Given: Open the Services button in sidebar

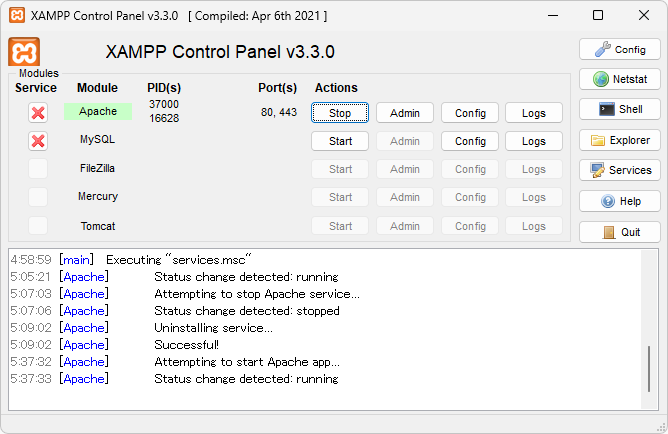Looking at the screenshot, I should pos(619,170).
